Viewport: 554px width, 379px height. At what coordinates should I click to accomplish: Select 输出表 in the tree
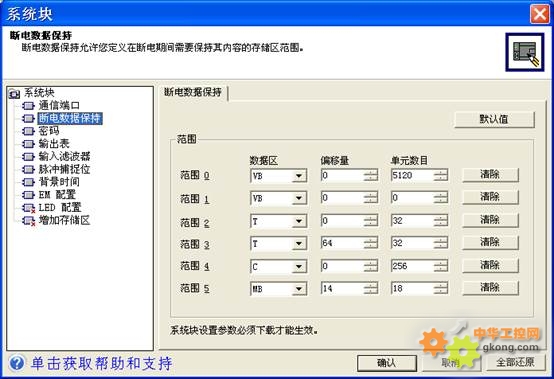(x=54, y=143)
